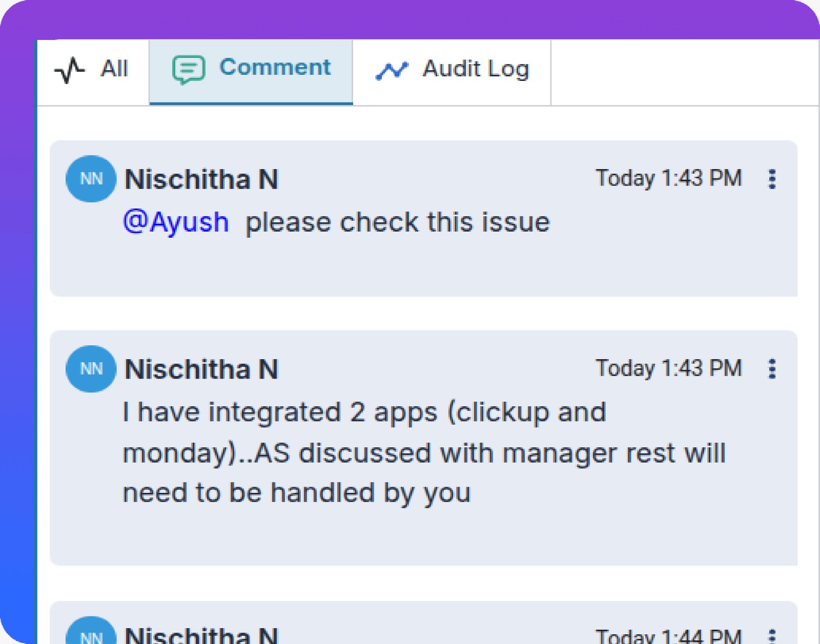Click the @Ayush mention link
The image size is (820, 644).
[x=176, y=221]
